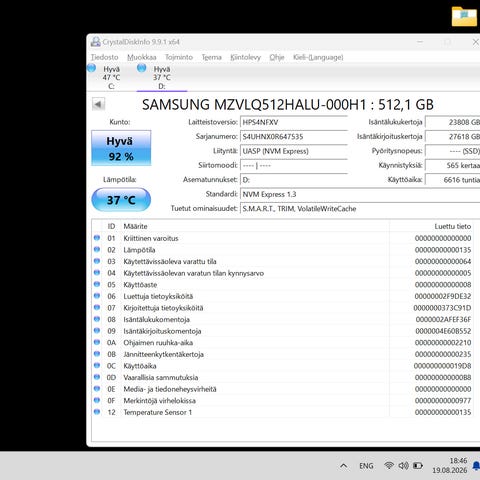Click the Siirtomoodi field
The height and width of the screenshot is (480, 480).
294,165
